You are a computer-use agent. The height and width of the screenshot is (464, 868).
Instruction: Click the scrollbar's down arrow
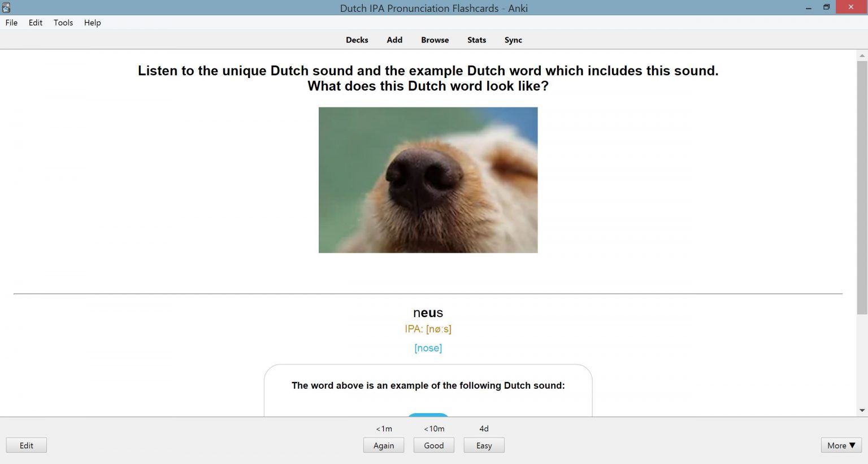[x=861, y=411]
